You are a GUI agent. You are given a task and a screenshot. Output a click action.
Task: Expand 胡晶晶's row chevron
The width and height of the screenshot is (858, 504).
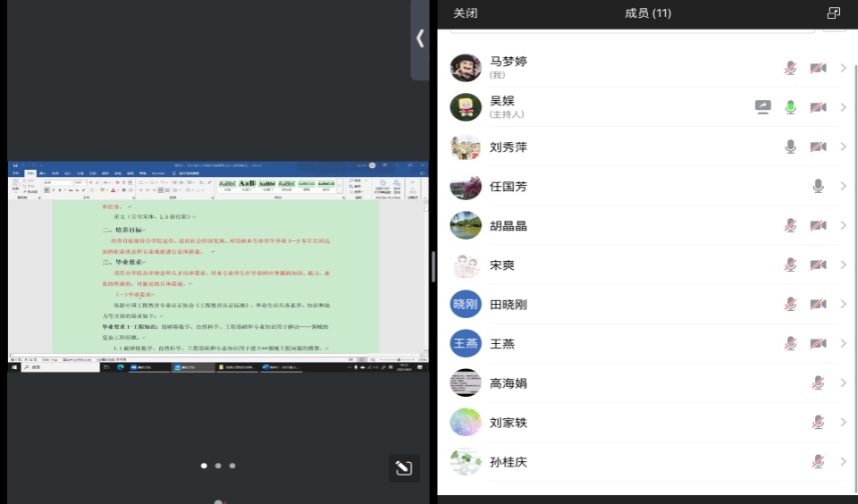[843, 225]
